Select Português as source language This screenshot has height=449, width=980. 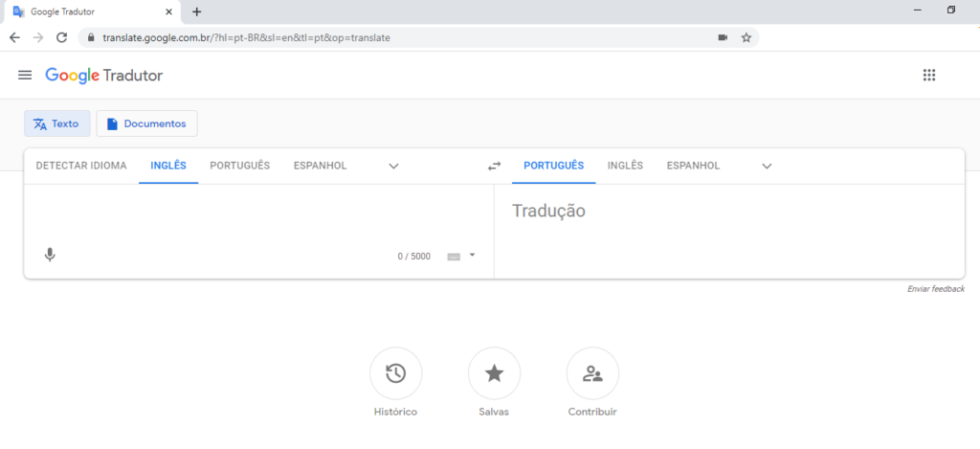click(240, 166)
